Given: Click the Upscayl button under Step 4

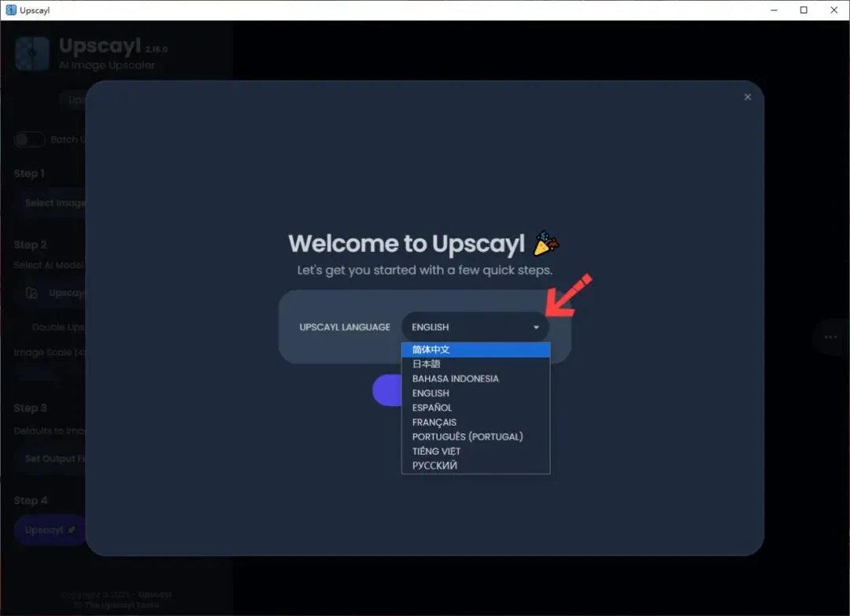Looking at the screenshot, I should 50,530.
